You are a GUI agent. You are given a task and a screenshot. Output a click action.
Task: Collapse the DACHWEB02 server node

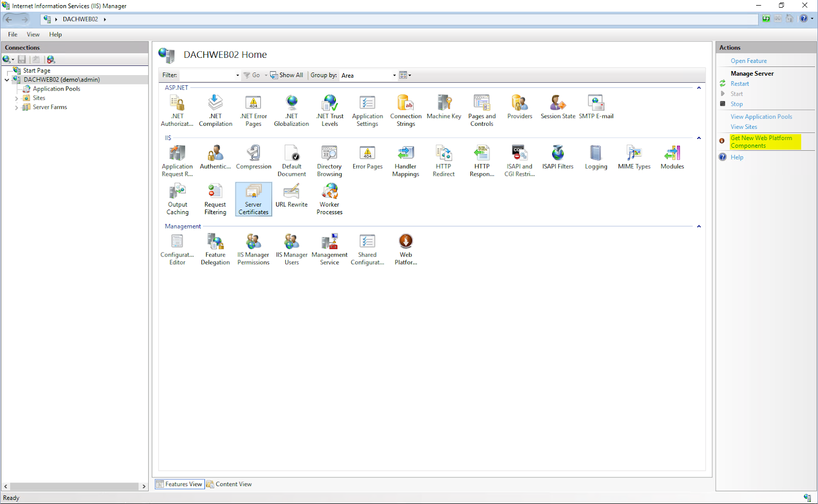pos(7,80)
